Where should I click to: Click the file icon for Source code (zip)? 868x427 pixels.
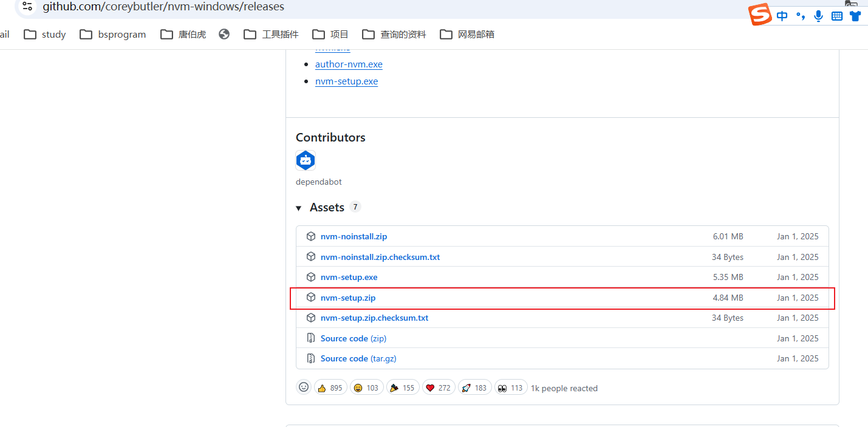pos(311,338)
